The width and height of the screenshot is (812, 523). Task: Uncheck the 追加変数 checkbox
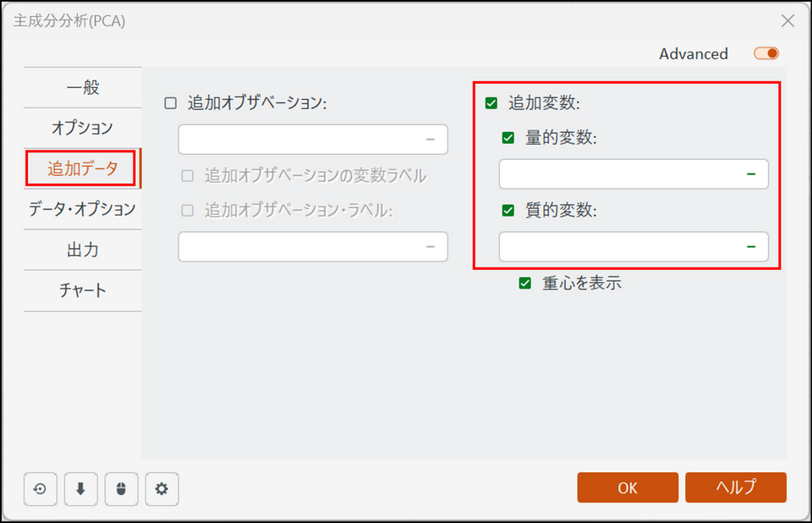click(x=491, y=103)
